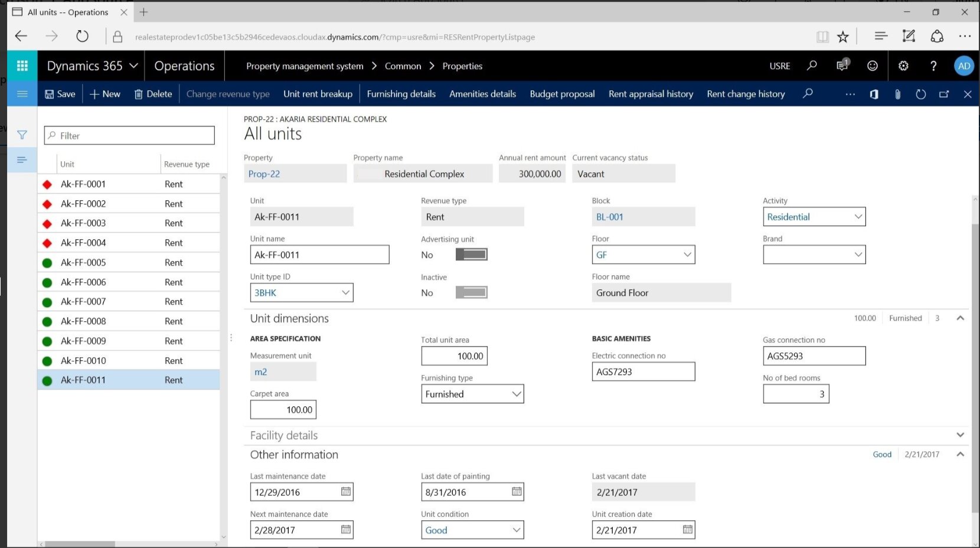Click the Filter search input field
The width and height of the screenshot is (980, 548).
(129, 136)
